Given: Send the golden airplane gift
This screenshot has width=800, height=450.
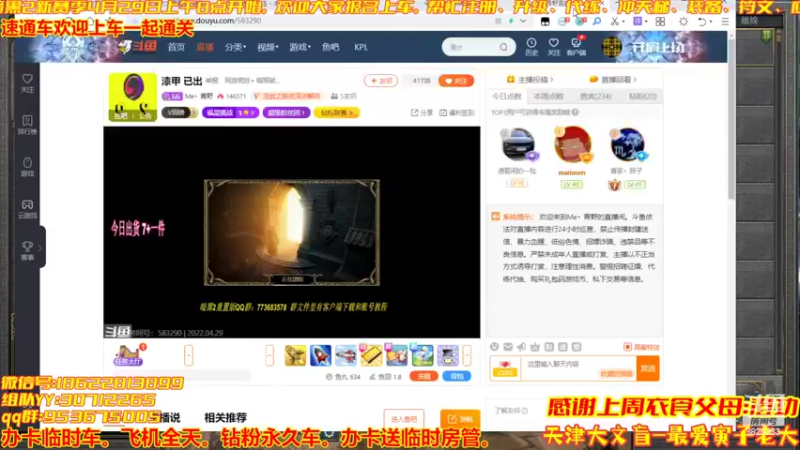Looking at the screenshot, I should 295,355.
